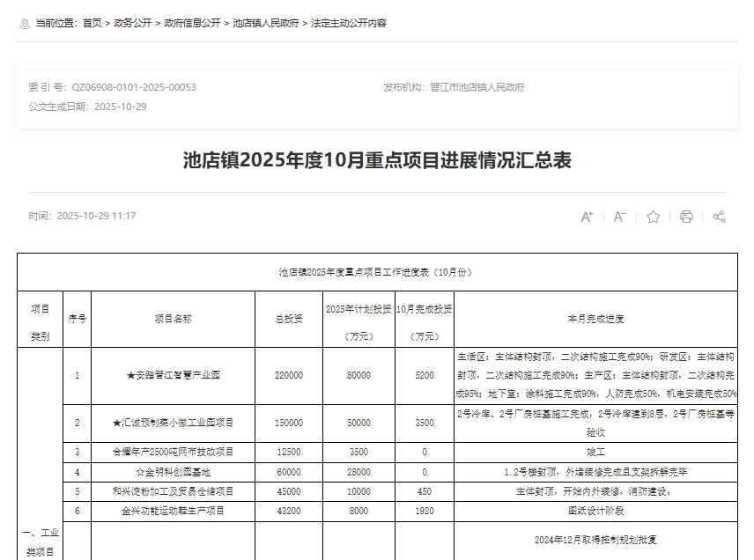Increase font size with A+ icon

click(588, 217)
